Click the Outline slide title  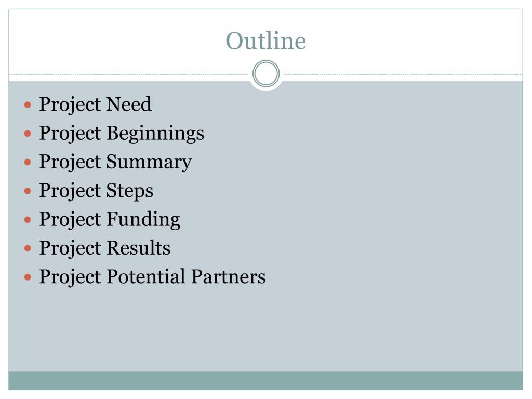pos(265,41)
